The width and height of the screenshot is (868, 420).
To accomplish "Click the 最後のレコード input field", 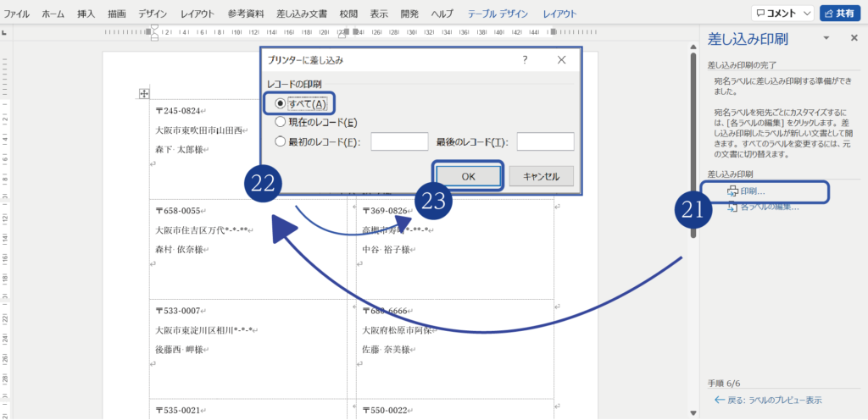I will pyautogui.click(x=545, y=141).
